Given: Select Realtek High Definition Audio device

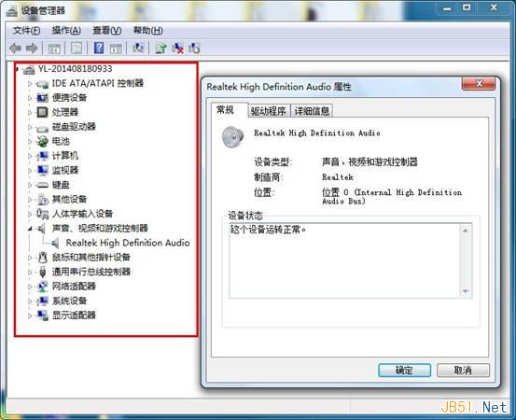Looking at the screenshot, I should pyautogui.click(x=128, y=243).
